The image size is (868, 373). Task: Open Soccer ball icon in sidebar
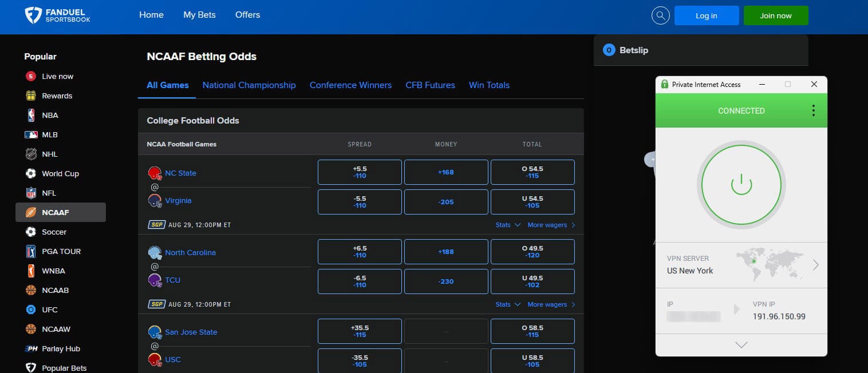coord(31,232)
